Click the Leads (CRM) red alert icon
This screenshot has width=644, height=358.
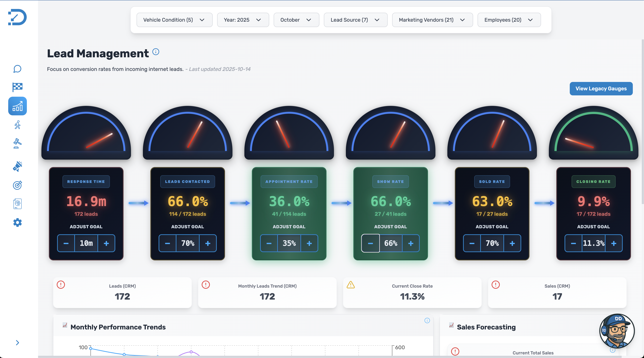(61, 285)
